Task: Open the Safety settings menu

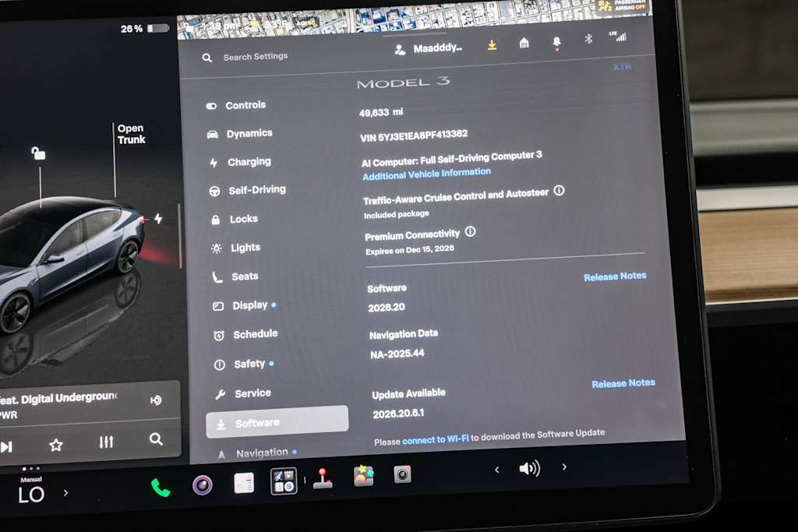Action: click(x=244, y=365)
